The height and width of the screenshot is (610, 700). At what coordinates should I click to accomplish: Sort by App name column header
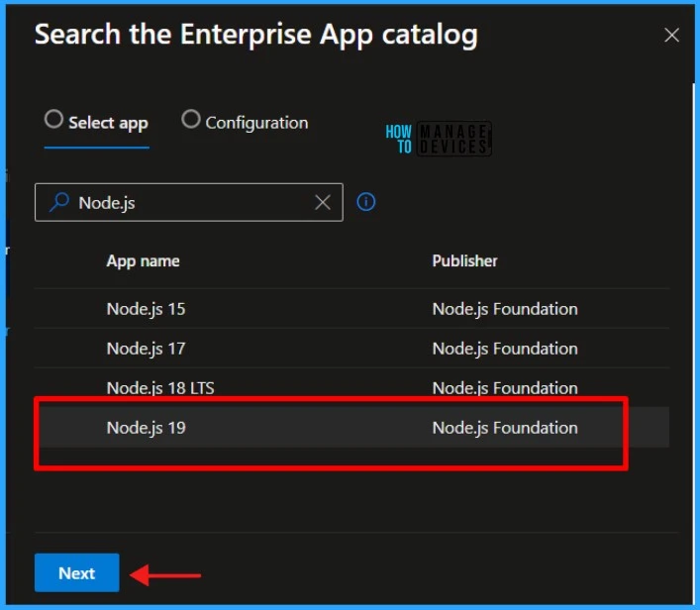tap(143, 260)
